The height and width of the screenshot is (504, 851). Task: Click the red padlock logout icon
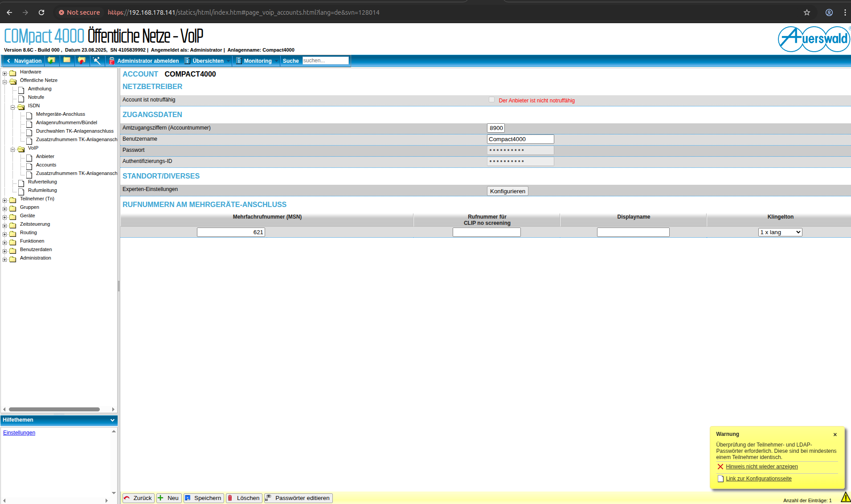point(112,61)
